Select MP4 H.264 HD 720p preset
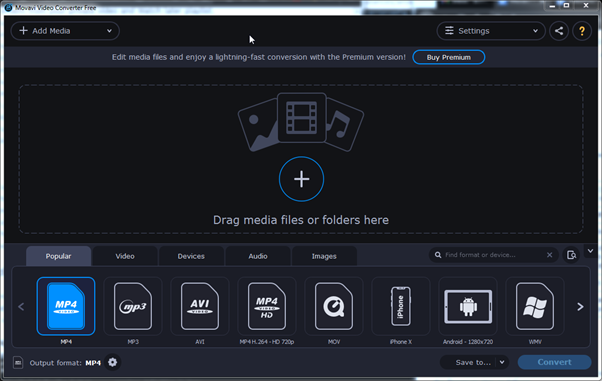Image resolution: width=602 pixels, height=381 pixels. [x=267, y=306]
